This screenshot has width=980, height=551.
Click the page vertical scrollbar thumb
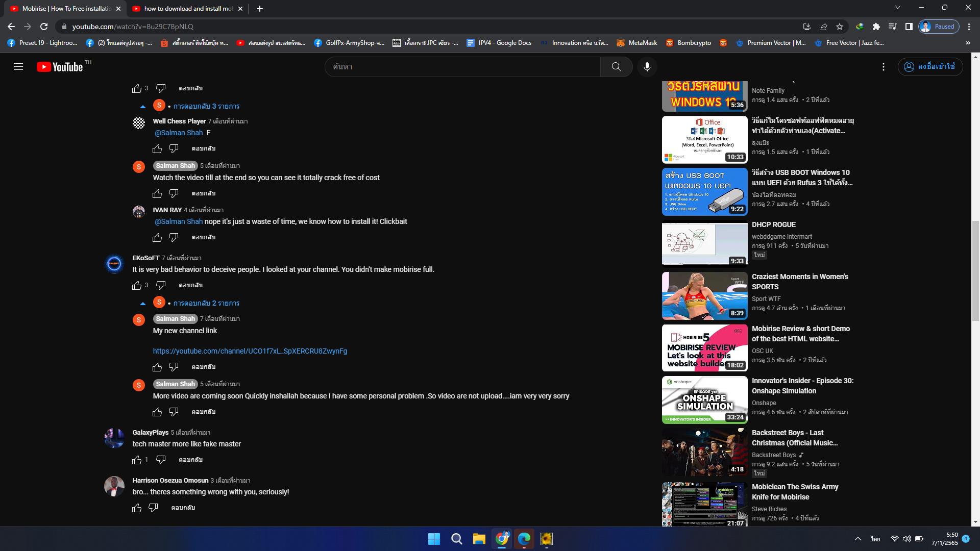[x=975, y=270]
